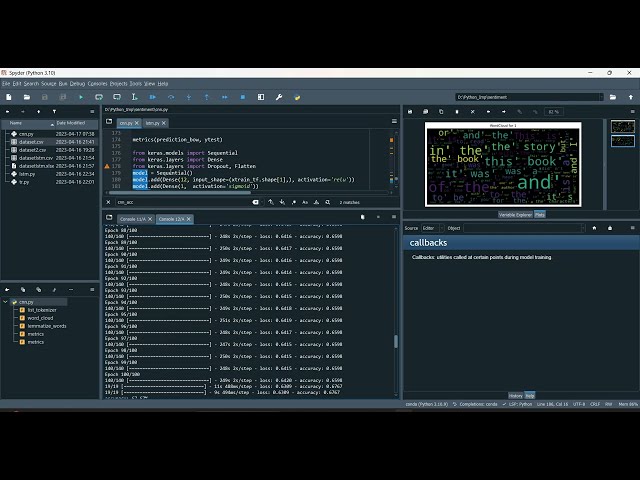Select the first plot thumbnail
The height and width of the screenshot is (480, 640).
click(x=622, y=127)
